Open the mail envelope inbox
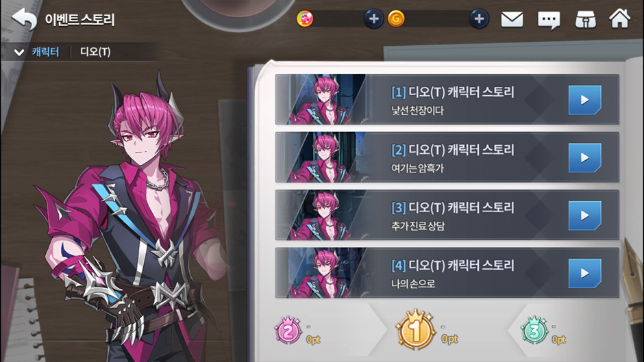This screenshot has height=362, width=644. [x=512, y=19]
